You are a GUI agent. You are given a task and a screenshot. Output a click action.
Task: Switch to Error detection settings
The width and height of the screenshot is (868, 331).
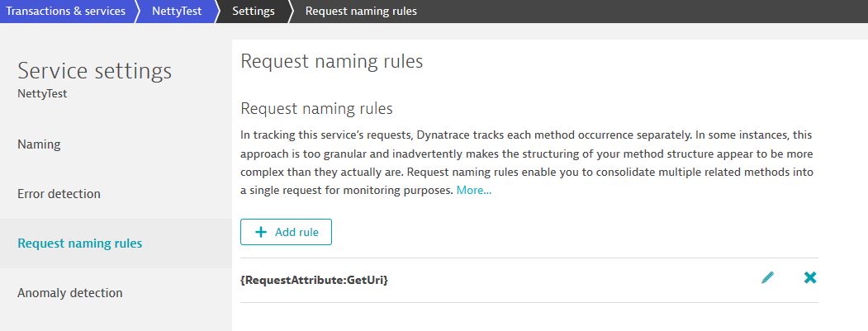[x=59, y=194]
